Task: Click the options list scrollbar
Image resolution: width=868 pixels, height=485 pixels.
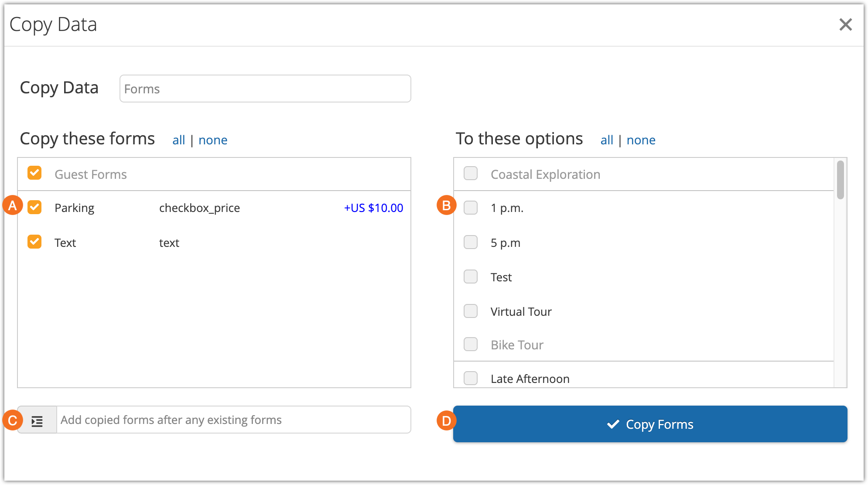Action: tap(840, 180)
